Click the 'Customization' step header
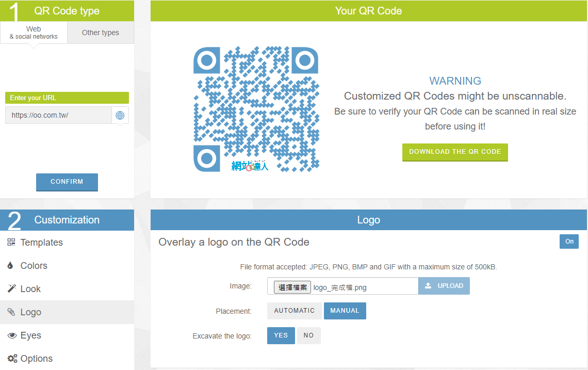Screen dimensions: 588x370 [x=67, y=220]
